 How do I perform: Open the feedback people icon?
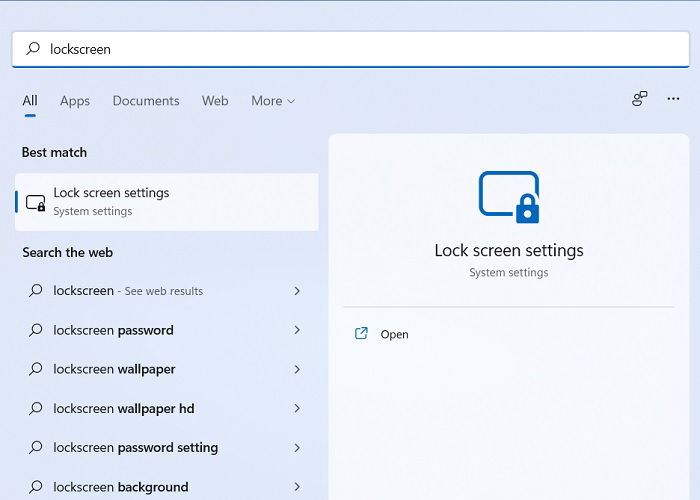tap(639, 99)
